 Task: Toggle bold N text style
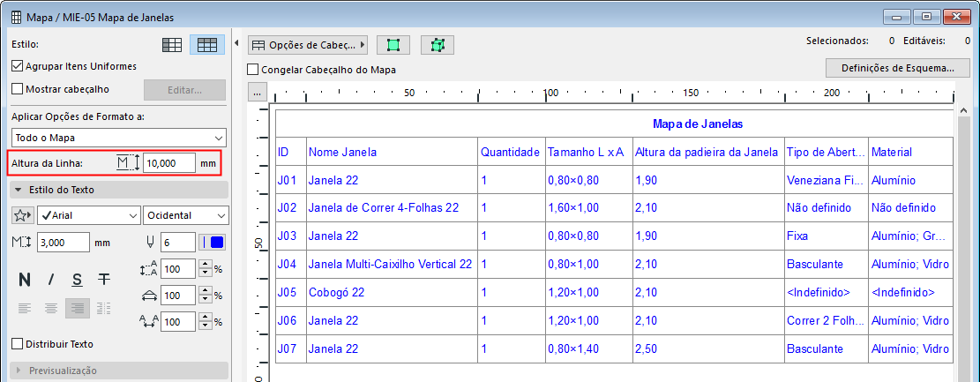(25, 280)
